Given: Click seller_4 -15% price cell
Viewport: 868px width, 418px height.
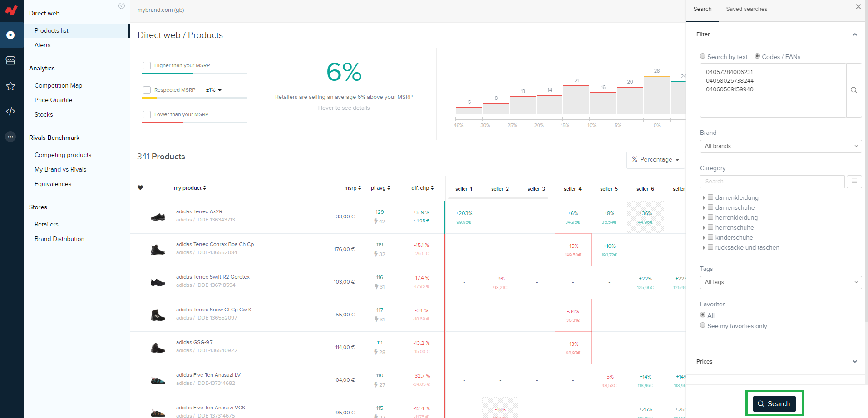Looking at the screenshot, I should coord(573,250).
